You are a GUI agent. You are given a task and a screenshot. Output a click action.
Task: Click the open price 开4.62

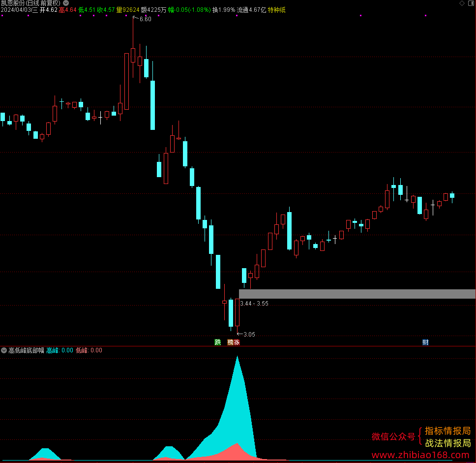click(x=49, y=10)
